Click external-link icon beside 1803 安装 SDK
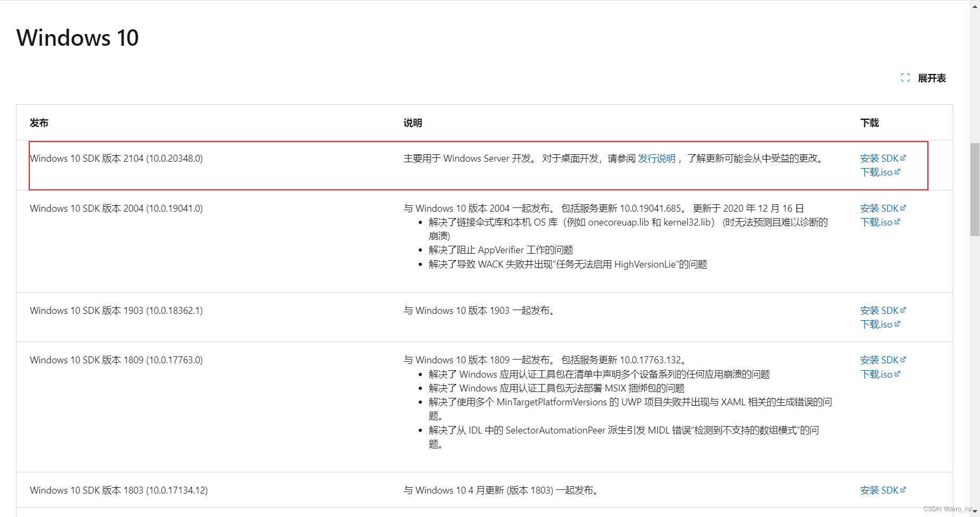The image size is (980, 517). [x=903, y=489]
